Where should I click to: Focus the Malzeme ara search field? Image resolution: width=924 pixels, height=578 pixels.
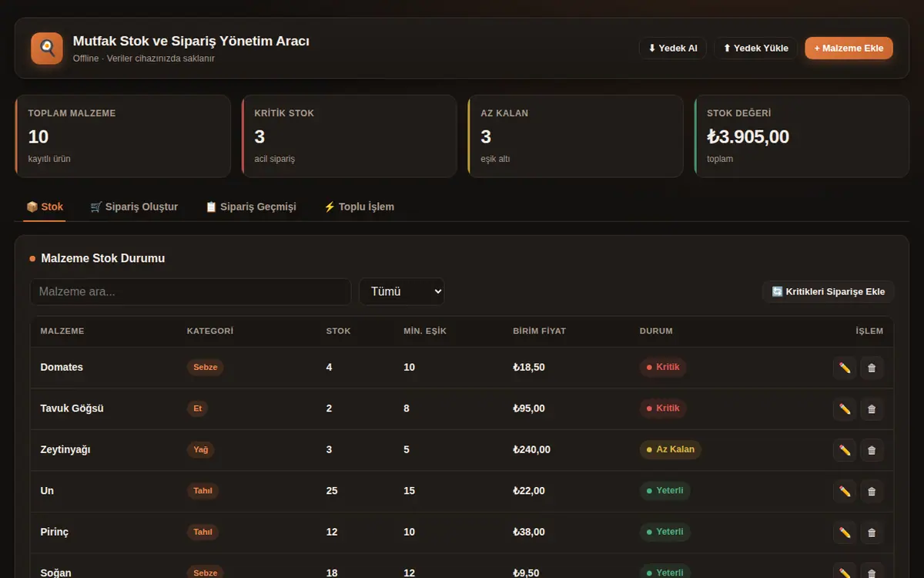tap(191, 291)
